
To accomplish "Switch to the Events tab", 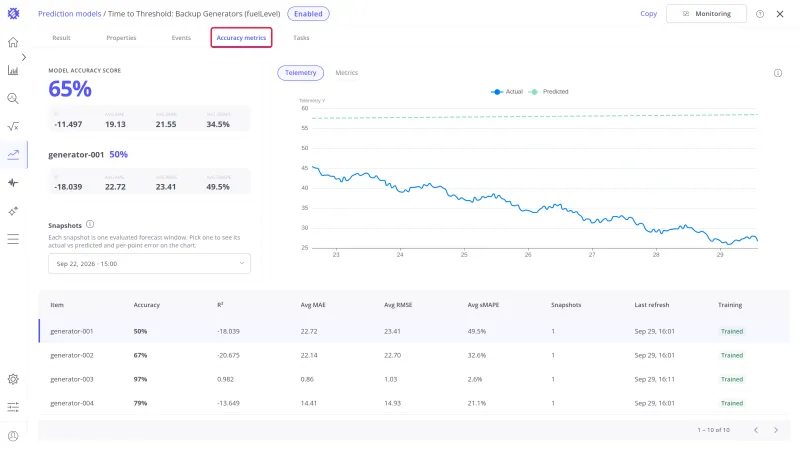I will click(x=181, y=38).
